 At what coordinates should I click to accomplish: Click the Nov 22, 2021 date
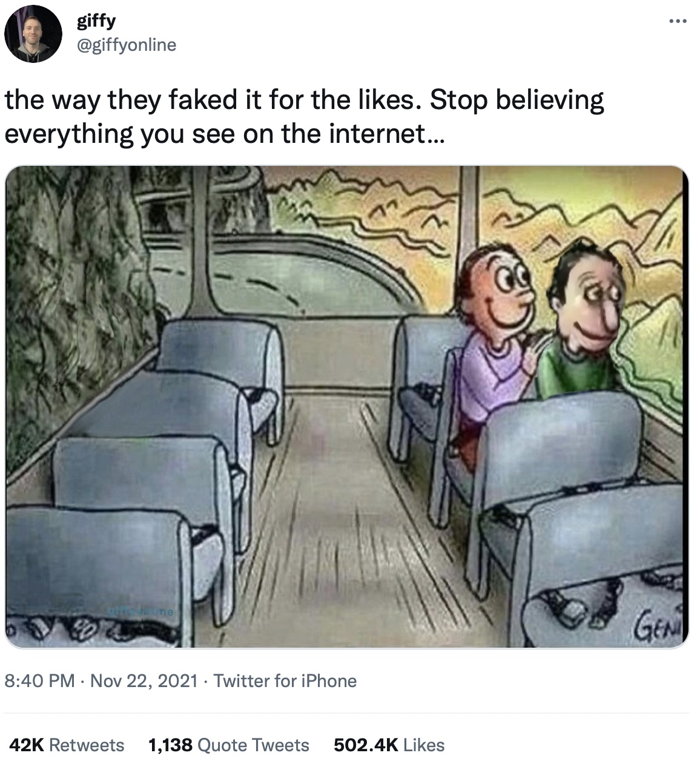click(x=144, y=681)
